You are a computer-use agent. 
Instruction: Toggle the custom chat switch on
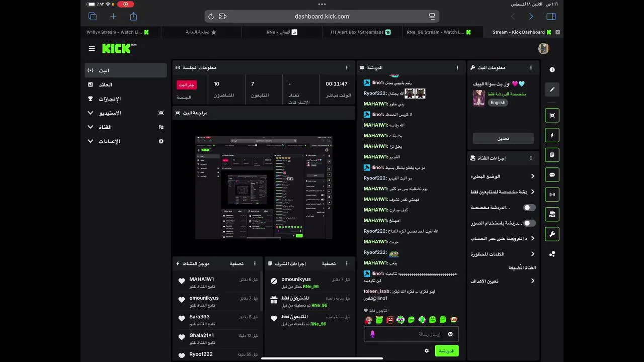point(529,207)
